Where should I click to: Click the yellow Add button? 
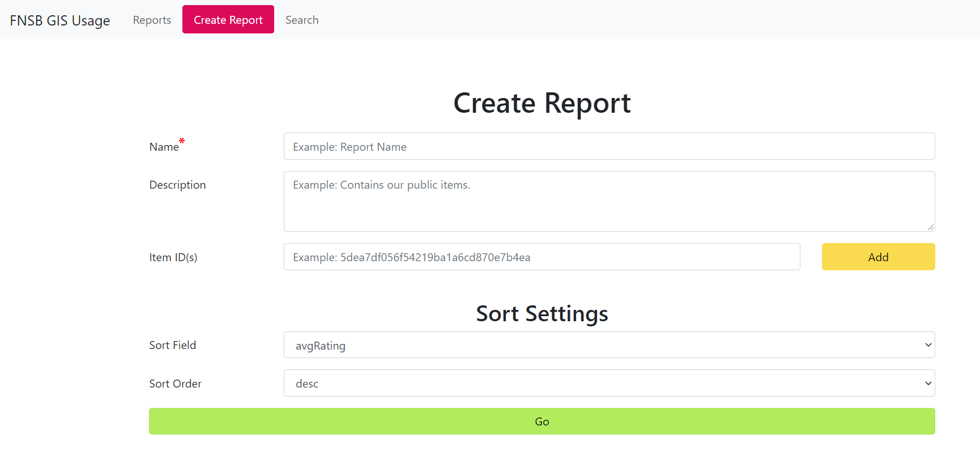pos(878,257)
